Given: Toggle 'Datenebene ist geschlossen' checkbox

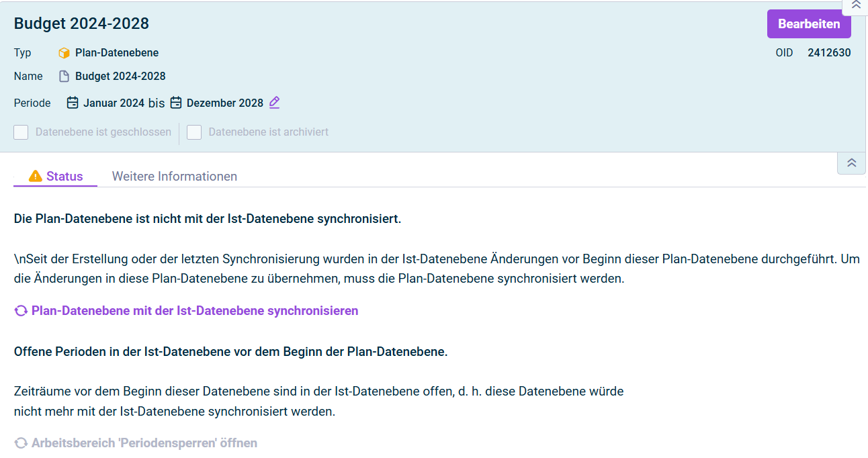Looking at the screenshot, I should point(21,132).
